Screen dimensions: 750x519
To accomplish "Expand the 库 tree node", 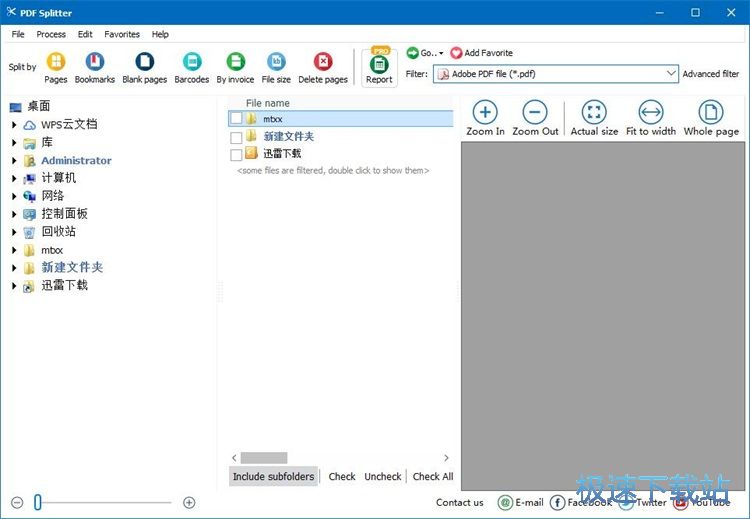I will [x=14, y=143].
